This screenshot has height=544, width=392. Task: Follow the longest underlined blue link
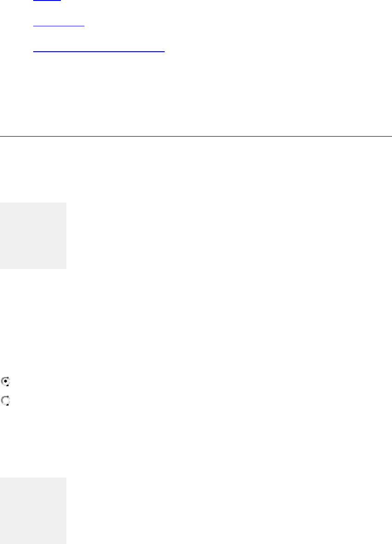(99, 51)
